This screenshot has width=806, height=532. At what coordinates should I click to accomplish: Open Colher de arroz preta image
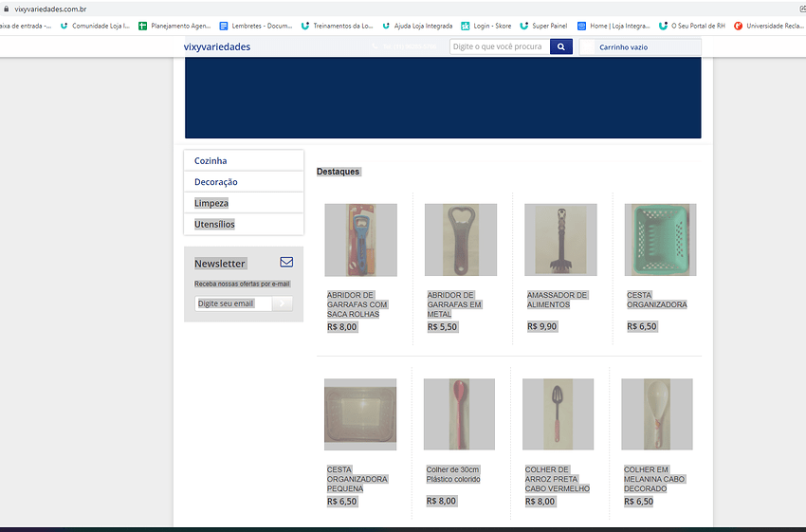tap(558, 414)
